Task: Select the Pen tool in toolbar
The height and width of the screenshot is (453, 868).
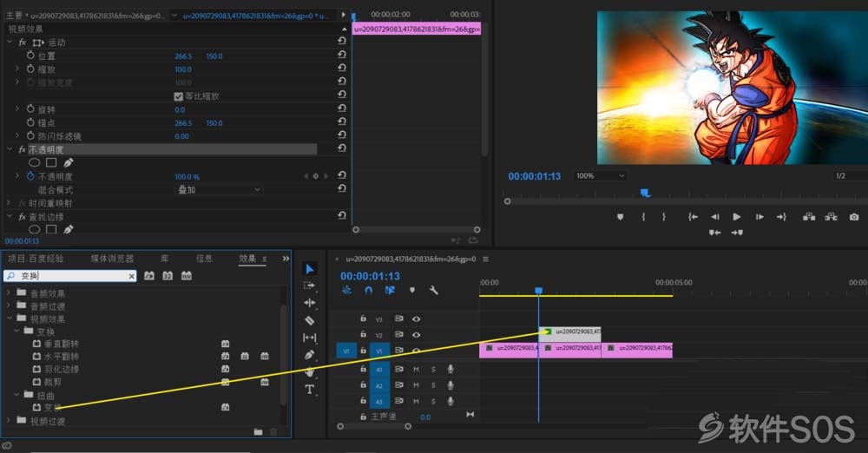Action: [310, 354]
